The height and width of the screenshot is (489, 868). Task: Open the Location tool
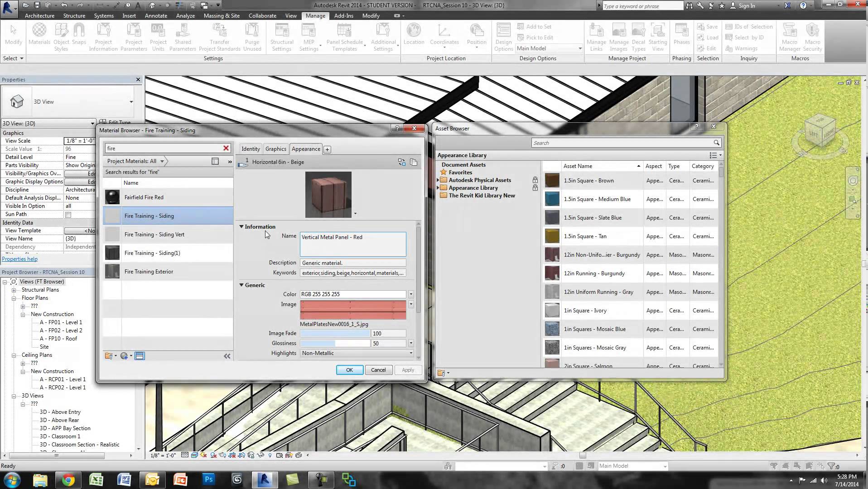click(414, 34)
